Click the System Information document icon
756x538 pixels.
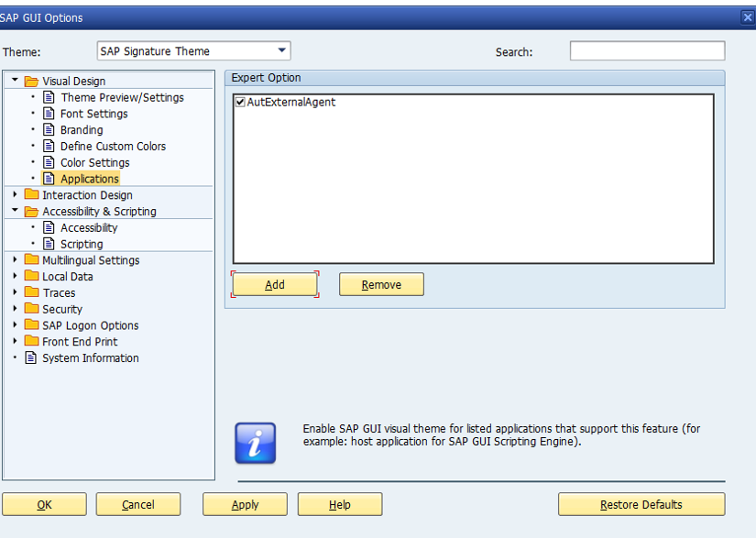31,357
